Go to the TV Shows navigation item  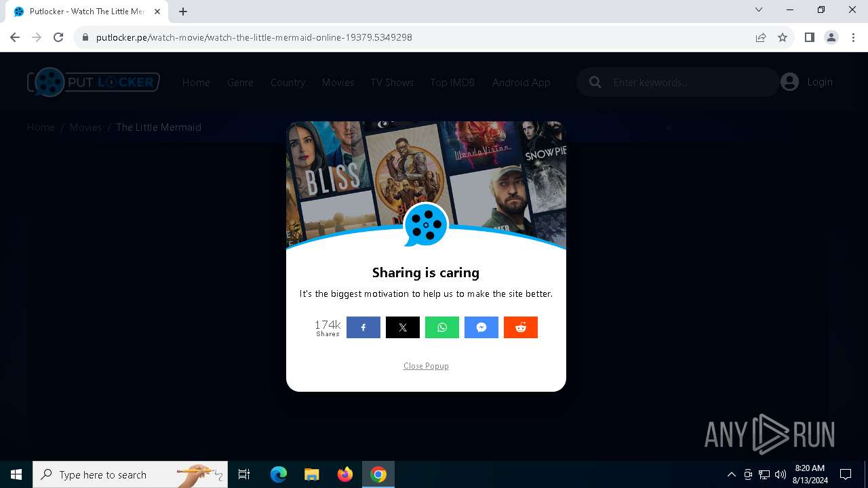[392, 82]
